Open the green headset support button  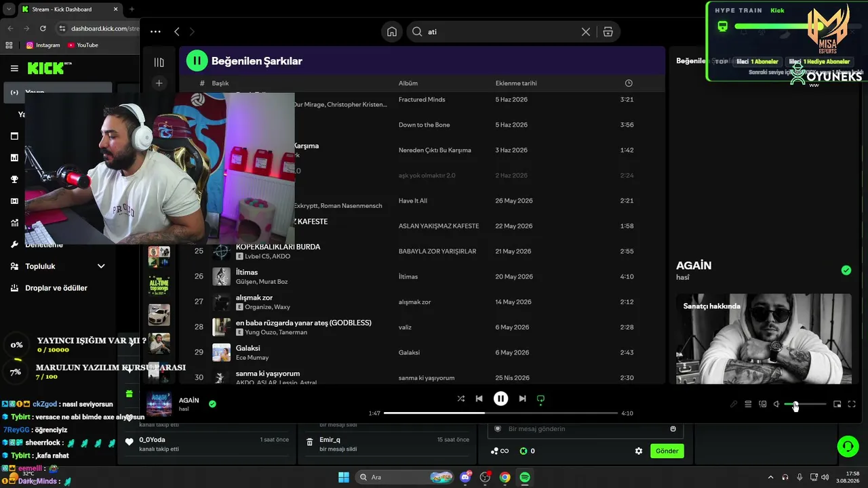tap(848, 446)
